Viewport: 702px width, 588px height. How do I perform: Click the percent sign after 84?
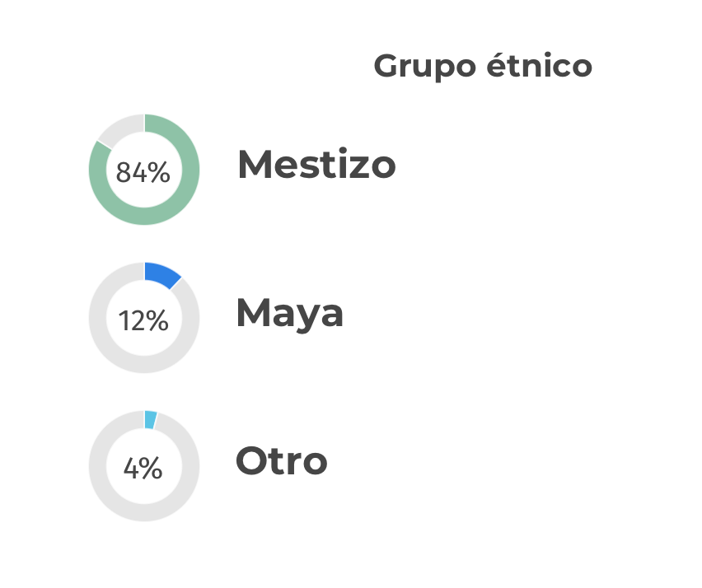(x=159, y=172)
